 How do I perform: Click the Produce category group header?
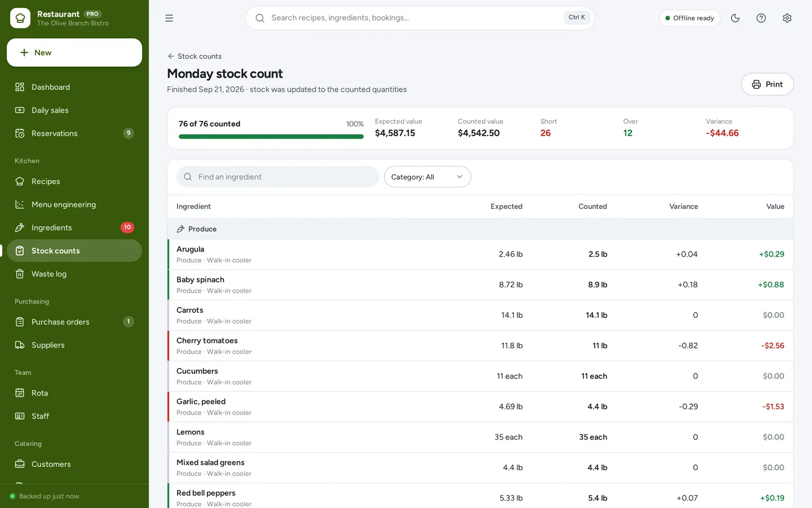(480, 229)
